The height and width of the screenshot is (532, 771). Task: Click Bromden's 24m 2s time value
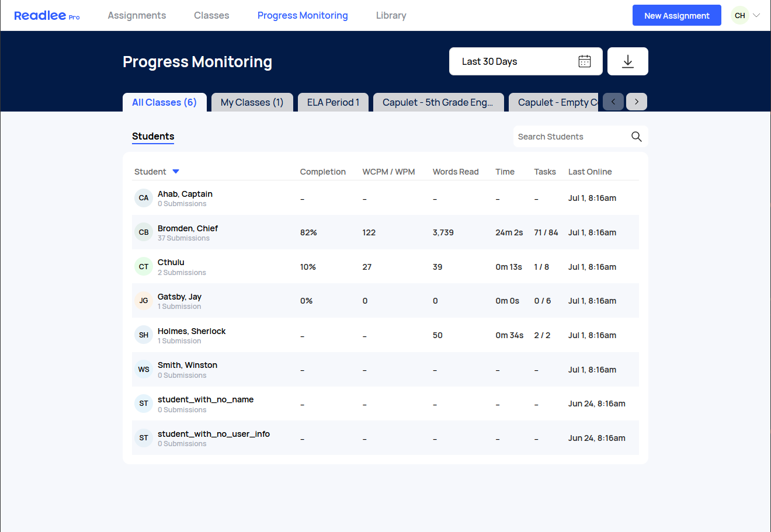[x=509, y=232]
